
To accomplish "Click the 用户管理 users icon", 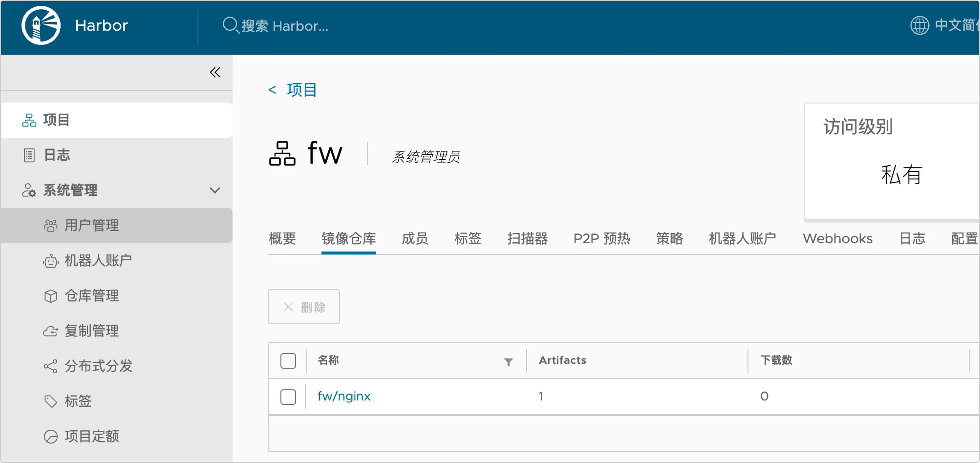I will click(51, 226).
